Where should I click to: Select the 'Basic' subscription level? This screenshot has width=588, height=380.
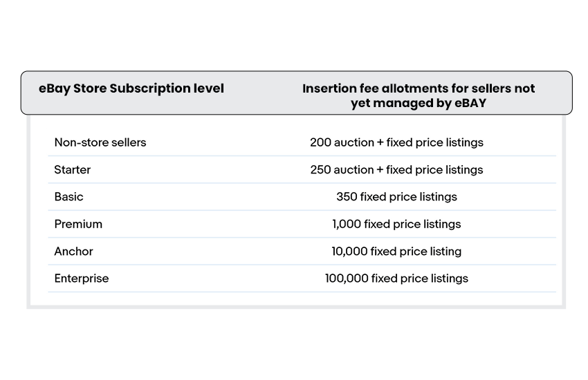pyautogui.click(x=68, y=196)
